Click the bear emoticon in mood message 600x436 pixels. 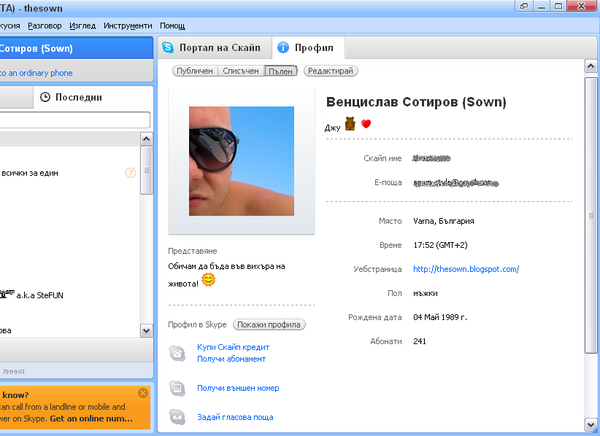350,124
